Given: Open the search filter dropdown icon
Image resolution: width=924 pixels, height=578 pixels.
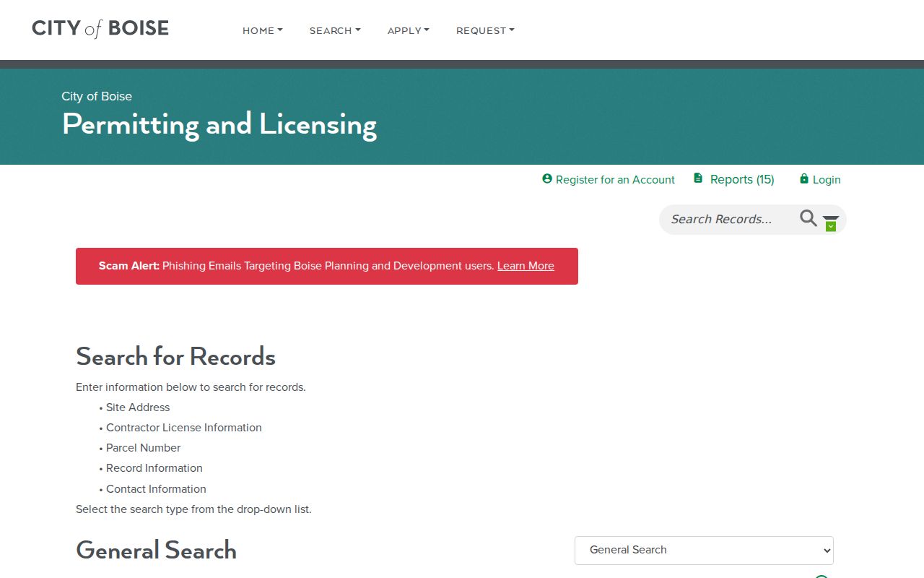Looking at the screenshot, I should coord(831,223).
